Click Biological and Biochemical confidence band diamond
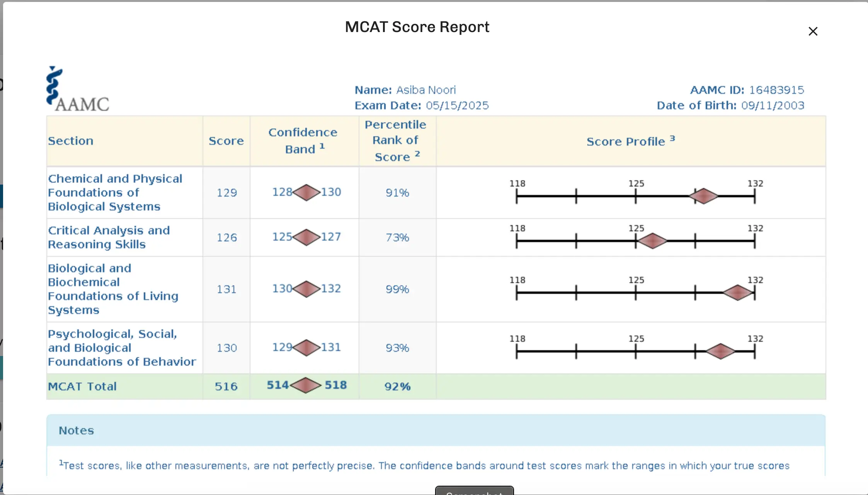Screen dimensions: 868x495 [306, 289]
